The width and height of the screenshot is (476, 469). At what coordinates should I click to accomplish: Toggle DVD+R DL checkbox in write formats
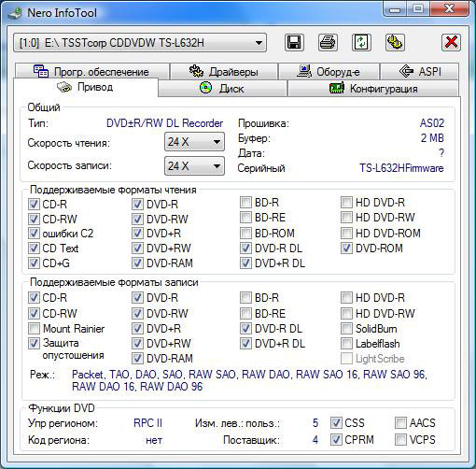[245, 344]
